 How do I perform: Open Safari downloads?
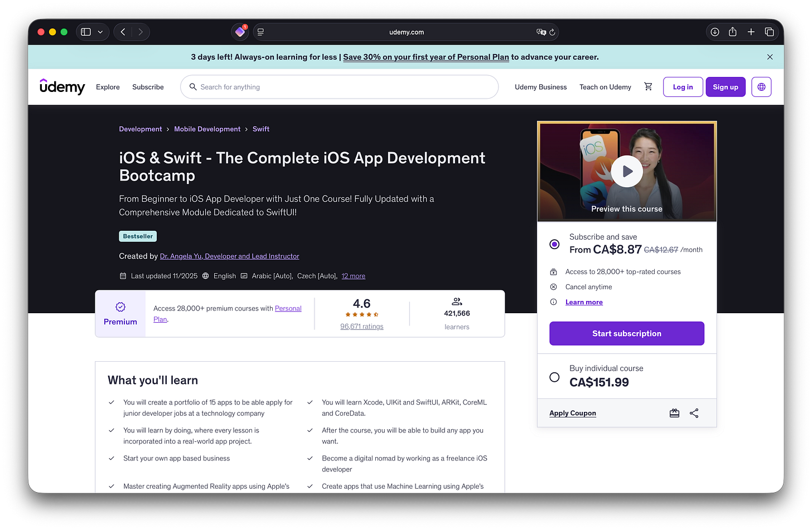point(714,32)
